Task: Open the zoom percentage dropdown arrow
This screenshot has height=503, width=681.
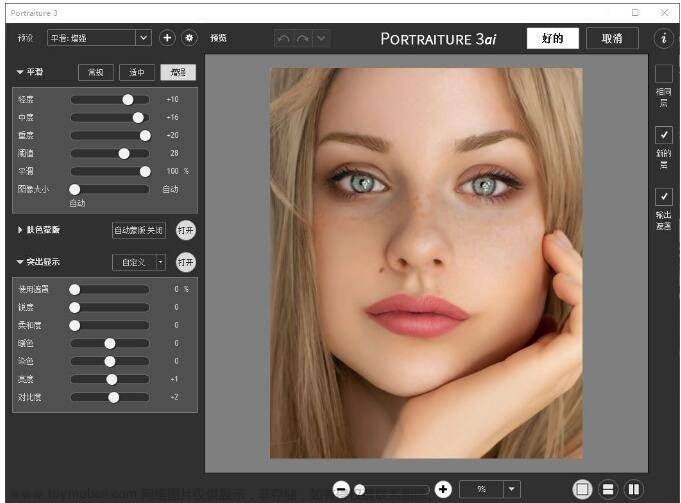Action: (512, 490)
